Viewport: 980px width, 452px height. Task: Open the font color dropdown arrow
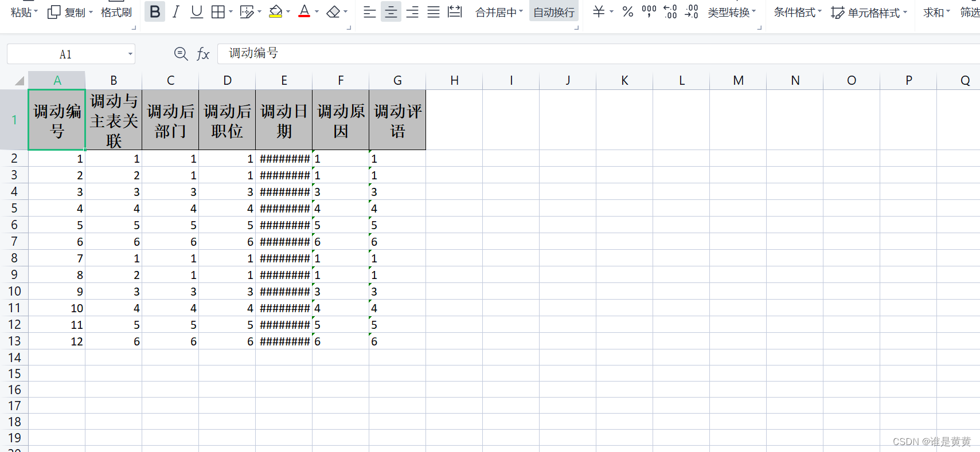point(317,11)
